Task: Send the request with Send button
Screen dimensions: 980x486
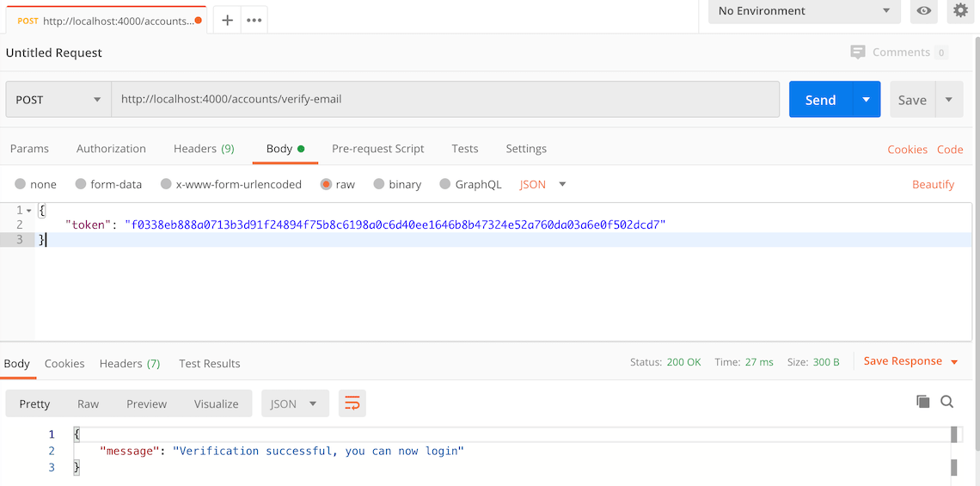Action: tap(821, 100)
